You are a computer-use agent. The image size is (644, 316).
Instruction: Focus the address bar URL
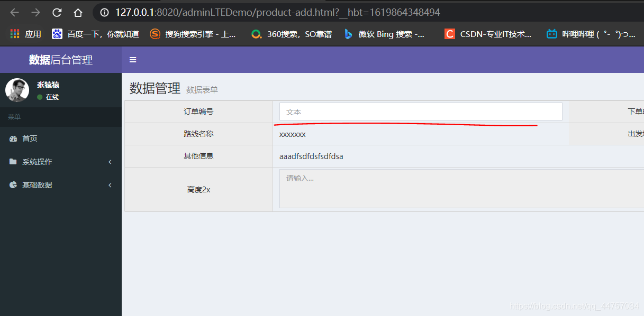pos(278,13)
